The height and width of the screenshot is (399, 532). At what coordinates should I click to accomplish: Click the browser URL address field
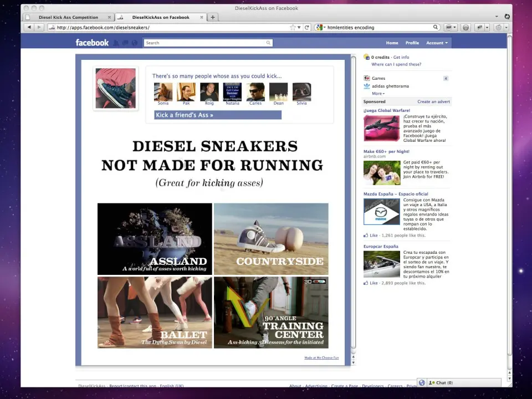tap(173, 28)
